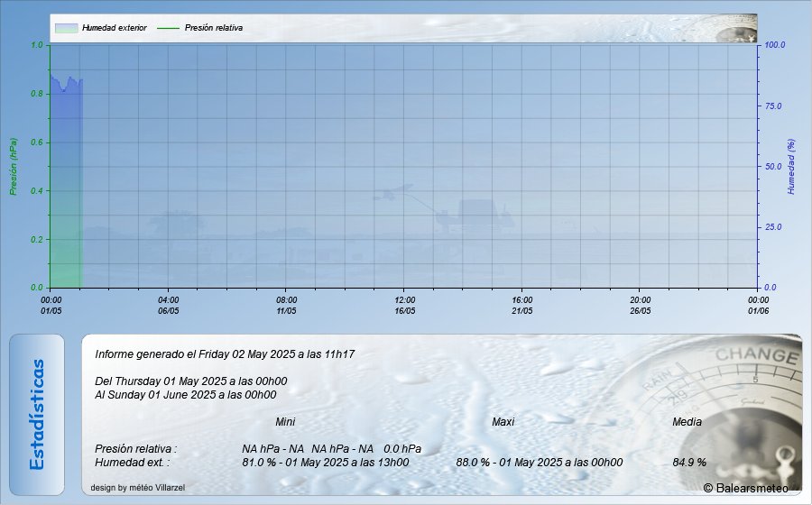Screen dimensions: 812x505
Task: Click the 04:00 06/05 time axis label
Action: [x=169, y=306]
